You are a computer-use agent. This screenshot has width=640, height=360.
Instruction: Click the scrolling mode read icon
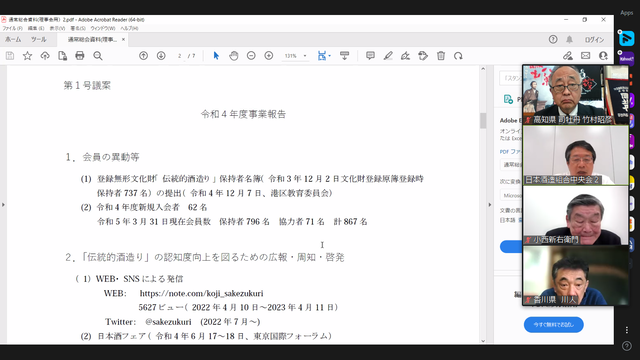(x=344, y=56)
